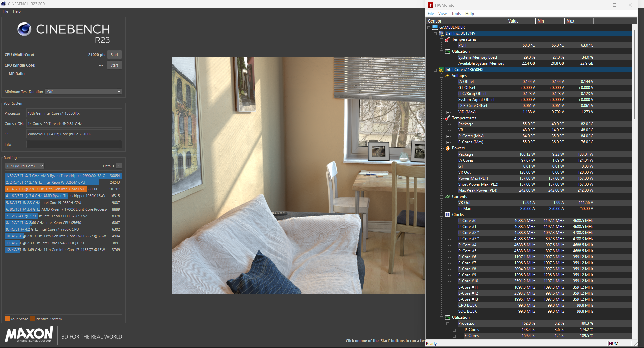
Task: Select the Intel Xeon W-3265M ranking row
Action: (63, 182)
